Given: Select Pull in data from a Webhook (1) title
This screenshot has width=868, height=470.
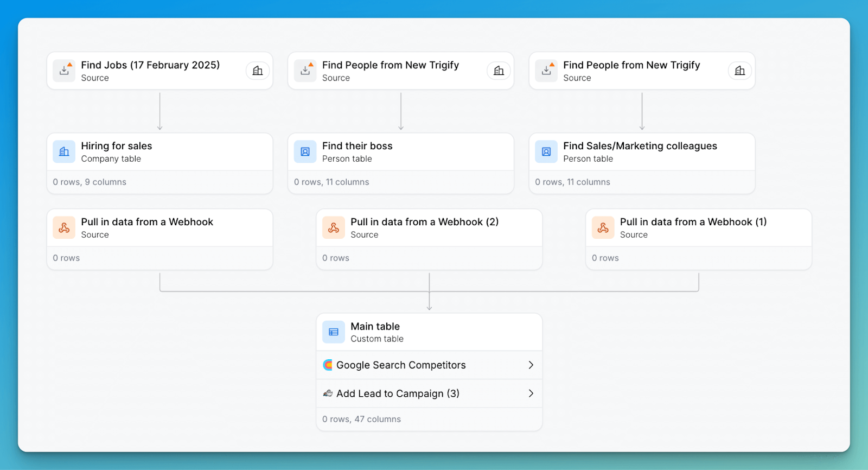Looking at the screenshot, I should (x=693, y=222).
